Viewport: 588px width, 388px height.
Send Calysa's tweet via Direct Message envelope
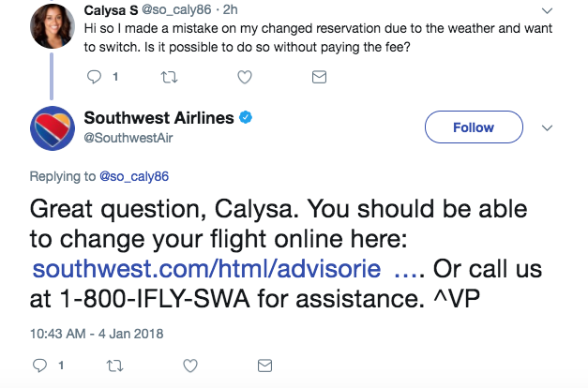pos(319,77)
